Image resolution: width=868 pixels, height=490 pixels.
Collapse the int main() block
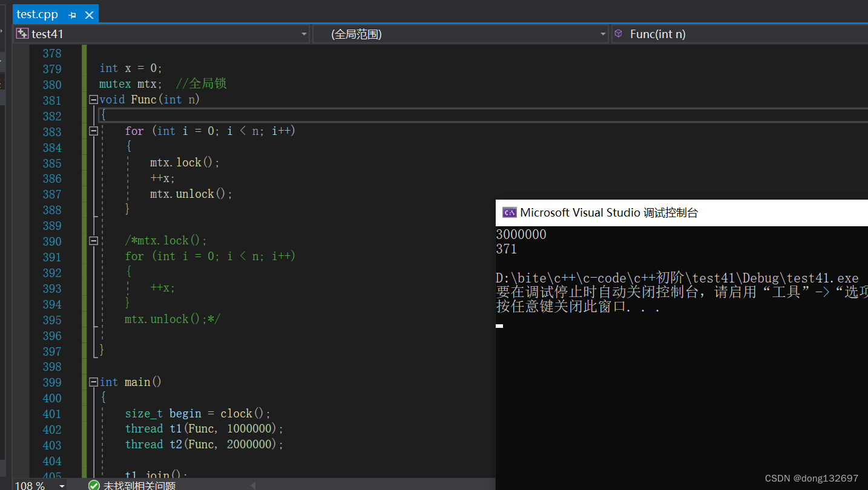(93, 382)
